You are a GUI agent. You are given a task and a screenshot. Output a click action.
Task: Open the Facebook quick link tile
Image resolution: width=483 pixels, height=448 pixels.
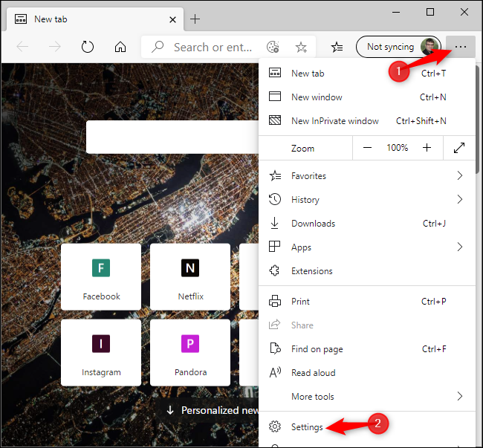click(101, 277)
